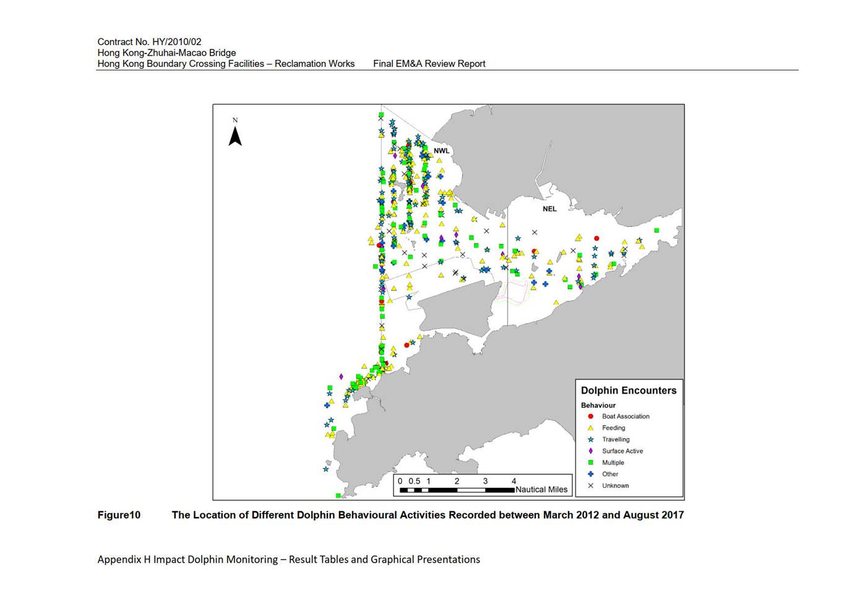Click the 'Appendix H Impact Dolphin Monitoring' footer line
Image resolution: width=868 pixels, height=614 pixels.
coord(288,560)
